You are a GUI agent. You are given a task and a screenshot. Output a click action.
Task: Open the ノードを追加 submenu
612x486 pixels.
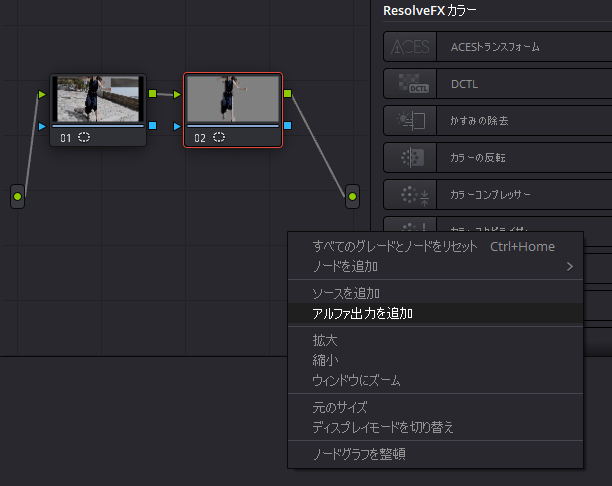click(x=435, y=267)
